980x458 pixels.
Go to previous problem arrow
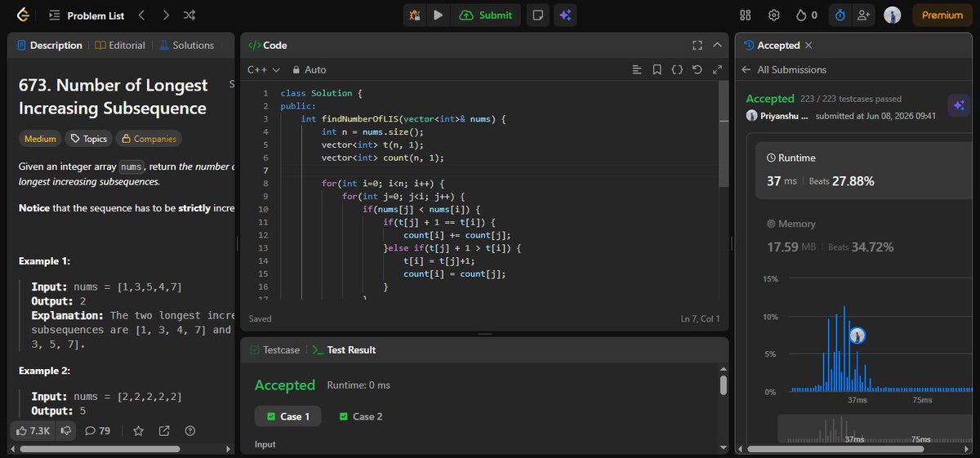click(140, 15)
